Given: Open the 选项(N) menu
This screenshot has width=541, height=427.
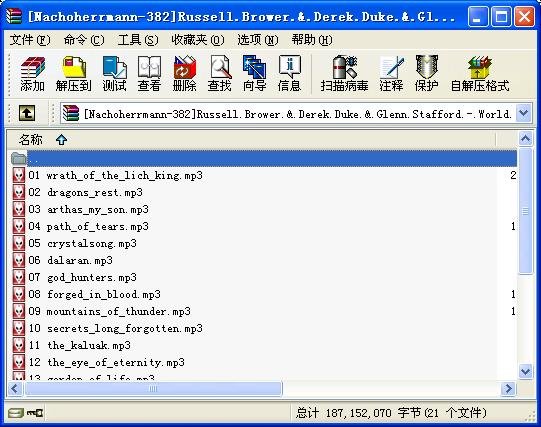Looking at the screenshot, I should click(x=258, y=40).
